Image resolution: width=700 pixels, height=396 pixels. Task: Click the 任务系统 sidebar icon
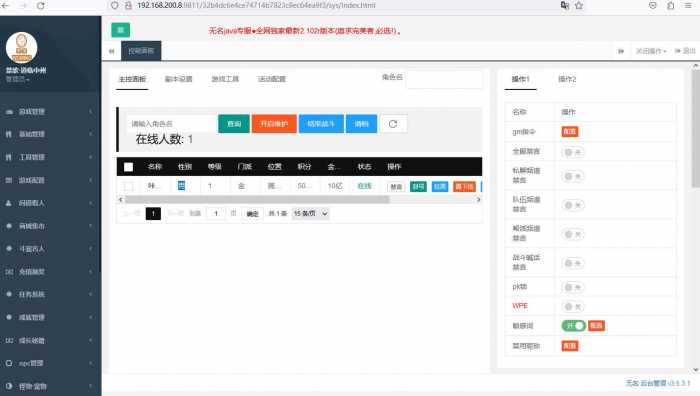pyautogui.click(x=9, y=294)
